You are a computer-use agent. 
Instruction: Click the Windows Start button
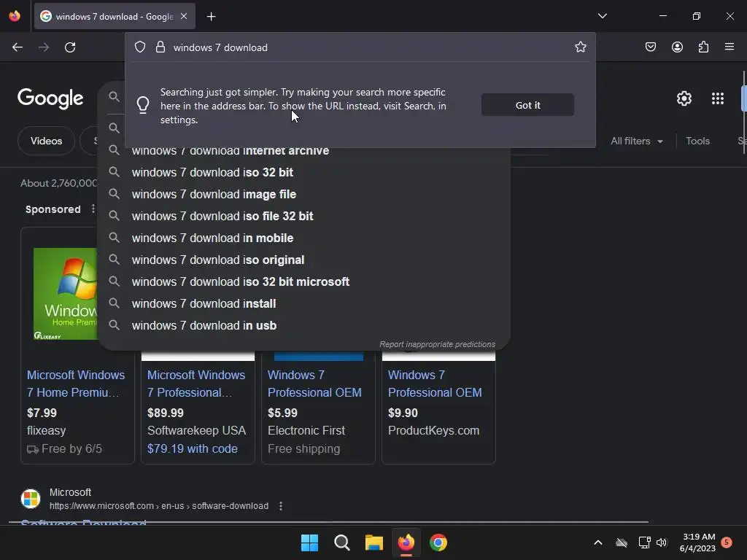click(309, 542)
